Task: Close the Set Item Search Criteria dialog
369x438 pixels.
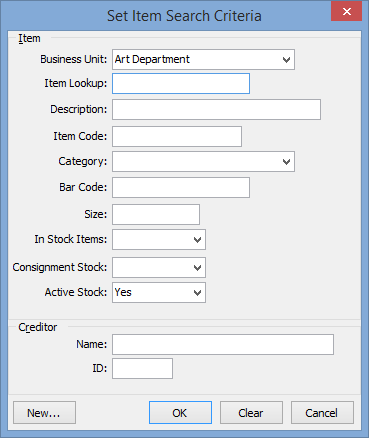Action: (x=347, y=12)
